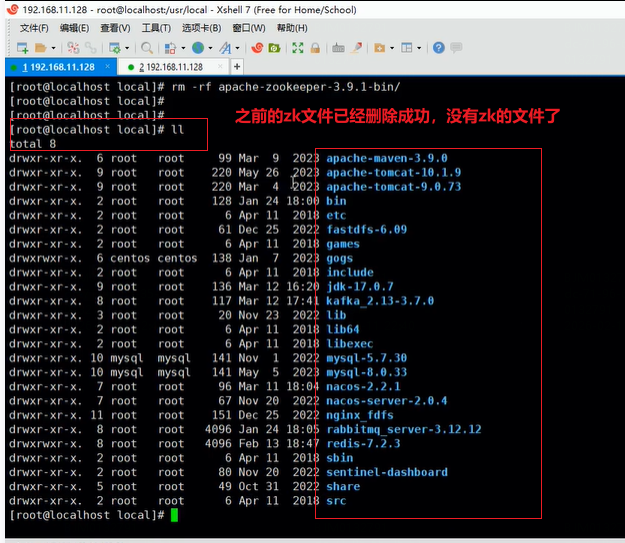
Task: Click the highlight pen icon
Action: (356, 48)
